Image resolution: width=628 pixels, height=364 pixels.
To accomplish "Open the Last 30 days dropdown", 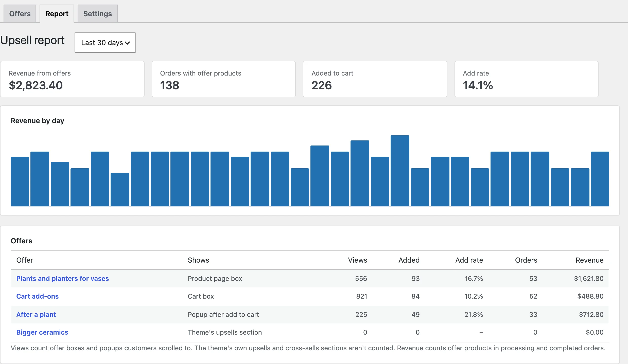I will [105, 43].
